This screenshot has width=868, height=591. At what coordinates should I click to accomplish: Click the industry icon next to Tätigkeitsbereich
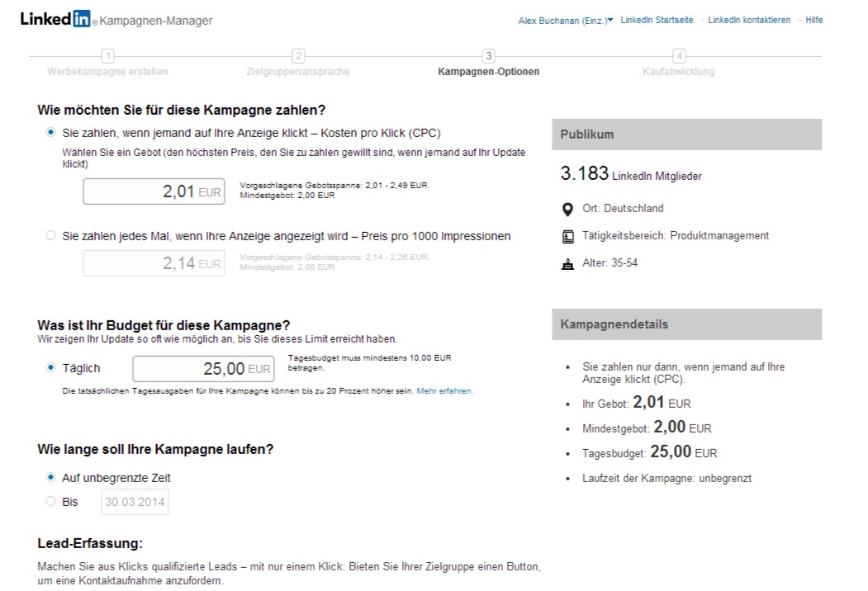(567, 236)
